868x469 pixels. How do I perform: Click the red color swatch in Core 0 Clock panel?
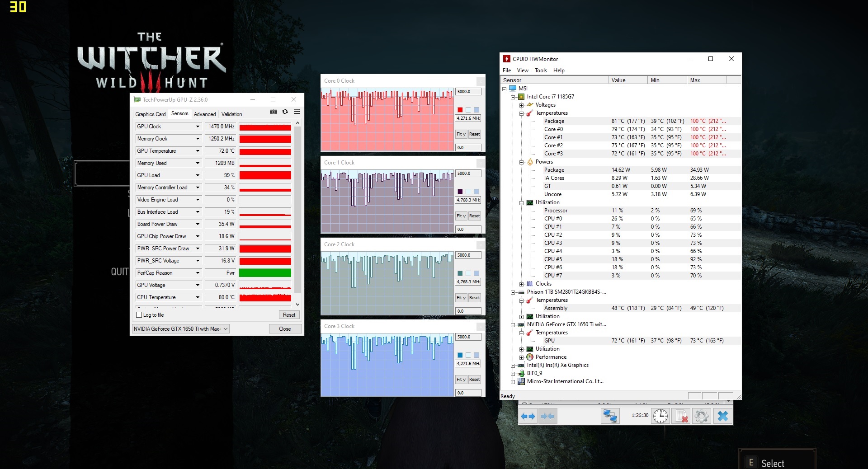[460, 110]
